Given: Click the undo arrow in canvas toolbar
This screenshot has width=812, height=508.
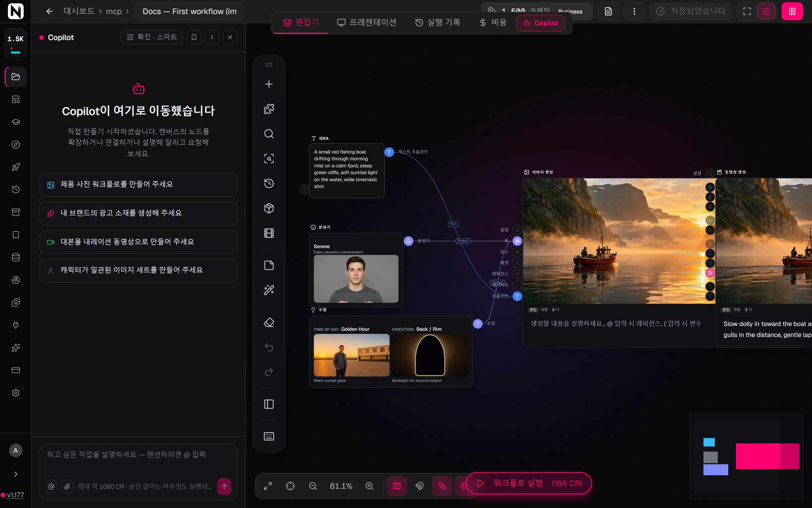Looking at the screenshot, I should [x=269, y=347].
